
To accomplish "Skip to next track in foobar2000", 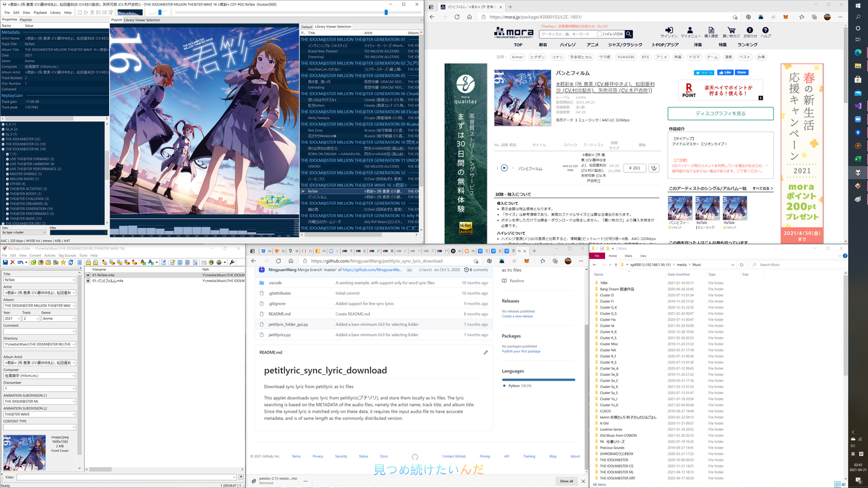I will (x=103, y=12).
